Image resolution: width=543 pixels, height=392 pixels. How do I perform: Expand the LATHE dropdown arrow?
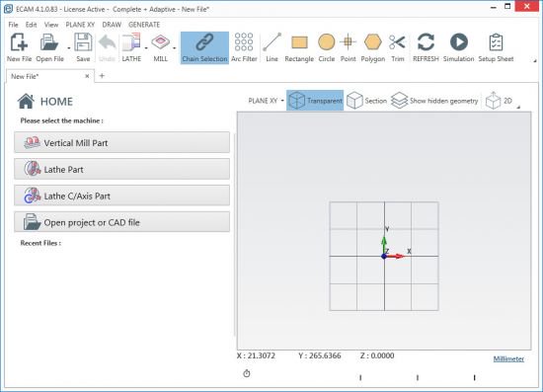click(146, 48)
